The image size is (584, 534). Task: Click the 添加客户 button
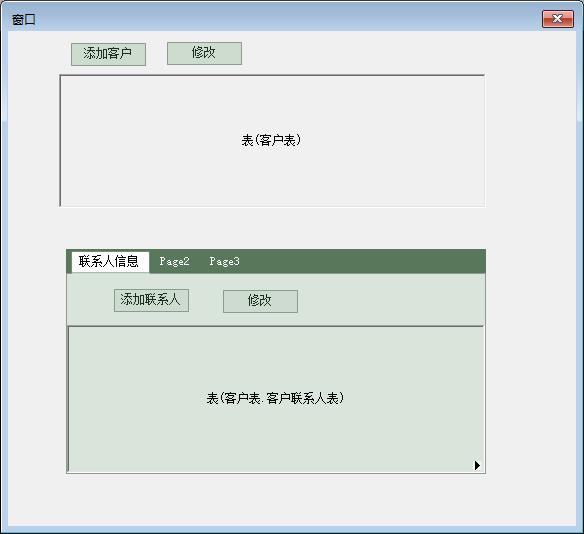coord(108,54)
